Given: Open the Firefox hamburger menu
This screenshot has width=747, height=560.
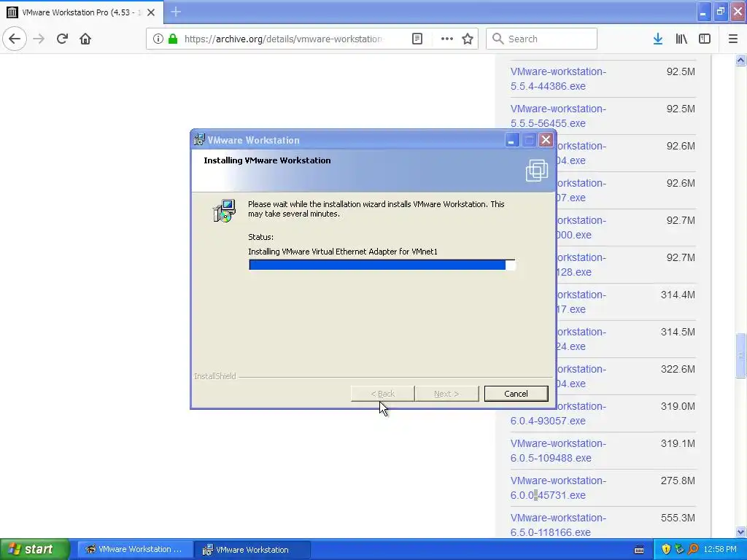Looking at the screenshot, I should pyautogui.click(x=733, y=39).
